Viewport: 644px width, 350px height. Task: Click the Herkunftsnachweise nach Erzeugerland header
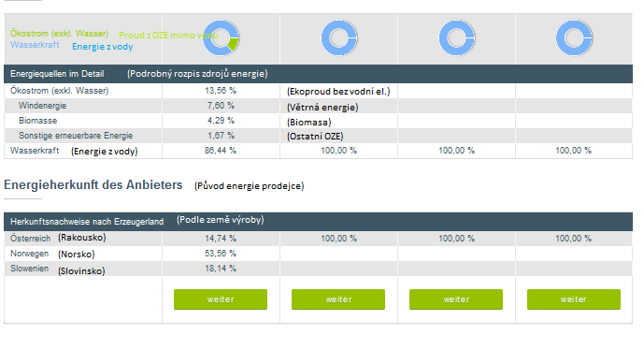click(x=87, y=222)
